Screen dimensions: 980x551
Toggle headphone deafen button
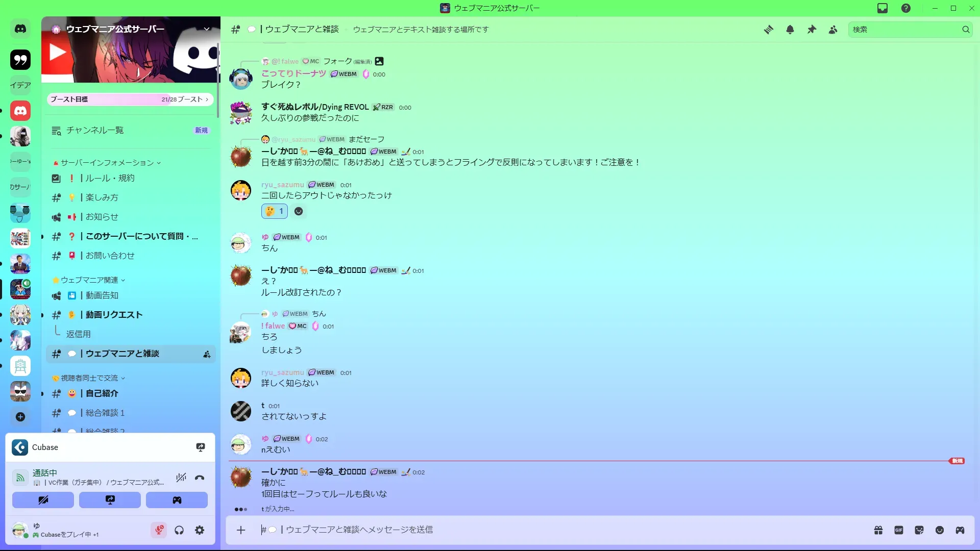point(179,530)
